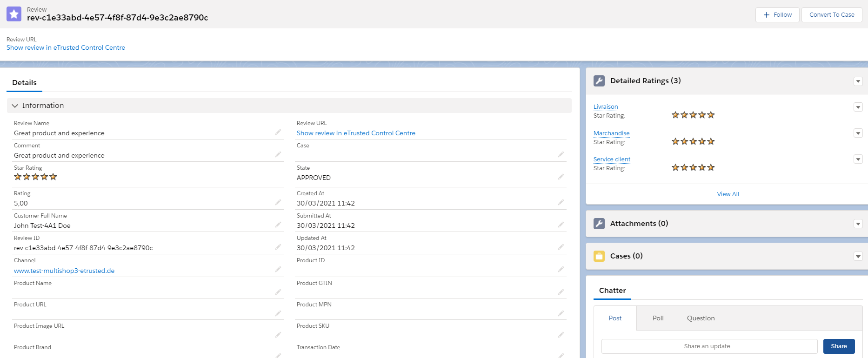This screenshot has width=868, height=358.
Task: Open the www.test-multishop3-etrusted.de channel link
Action: 64,271
